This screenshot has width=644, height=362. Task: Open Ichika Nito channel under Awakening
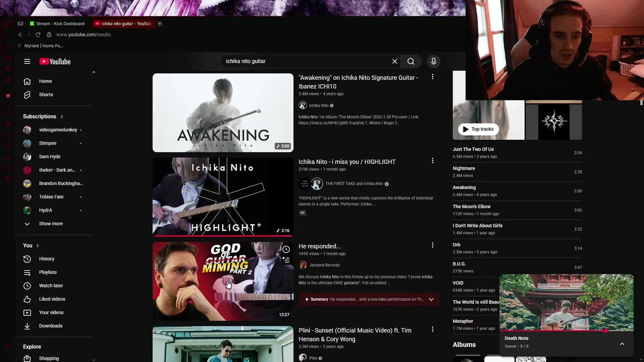point(318,106)
